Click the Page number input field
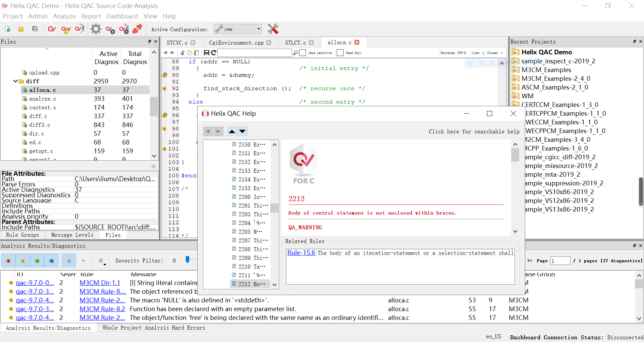This screenshot has height=342, width=644. 560,261
